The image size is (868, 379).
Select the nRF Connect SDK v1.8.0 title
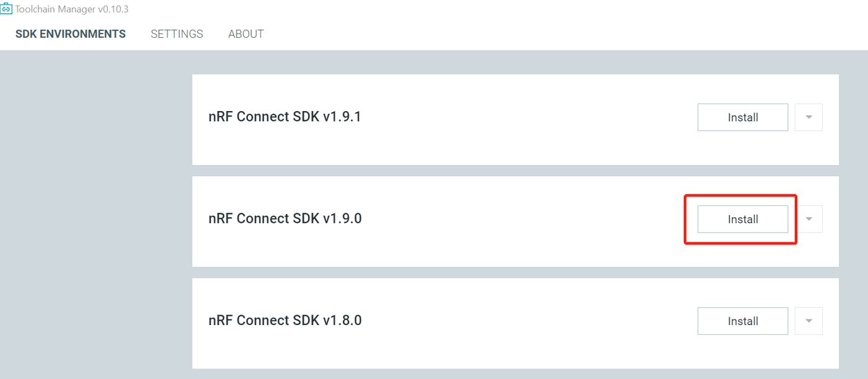[x=285, y=320]
